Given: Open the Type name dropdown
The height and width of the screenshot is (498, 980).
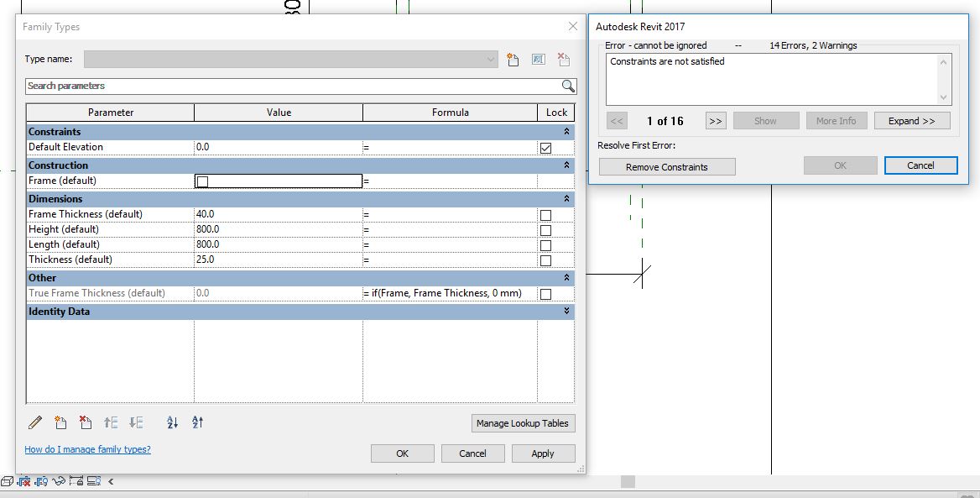Looking at the screenshot, I should click(x=491, y=59).
